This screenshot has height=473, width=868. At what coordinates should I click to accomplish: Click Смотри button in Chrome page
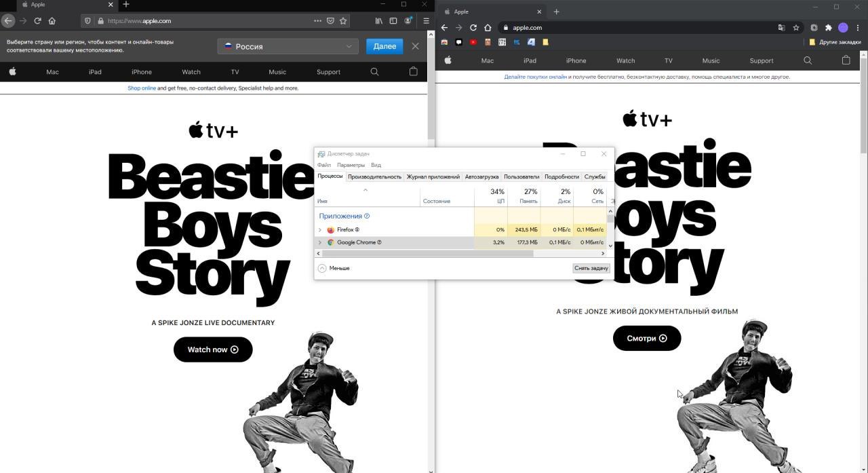coord(647,338)
